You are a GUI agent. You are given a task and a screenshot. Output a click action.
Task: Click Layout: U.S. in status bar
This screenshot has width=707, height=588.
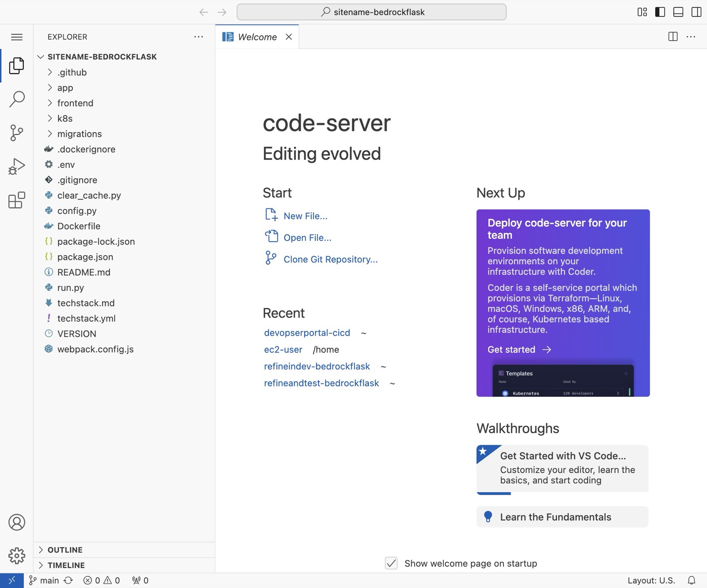click(651, 580)
